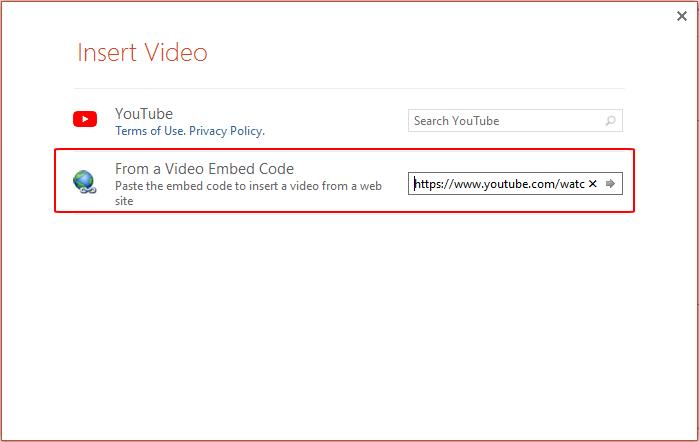The image size is (699, 442).
Task: Open the Privacy Policy link
Action: [x=226, y=131]
